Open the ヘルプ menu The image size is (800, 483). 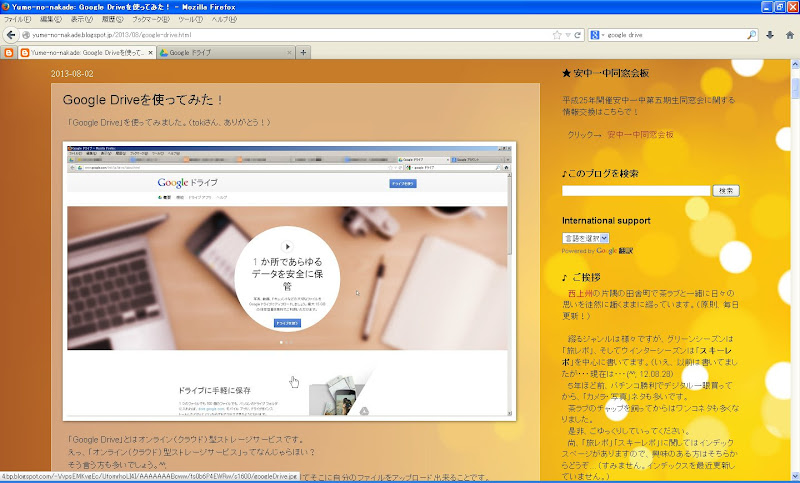pyautogui.click(x=224, y=19)
